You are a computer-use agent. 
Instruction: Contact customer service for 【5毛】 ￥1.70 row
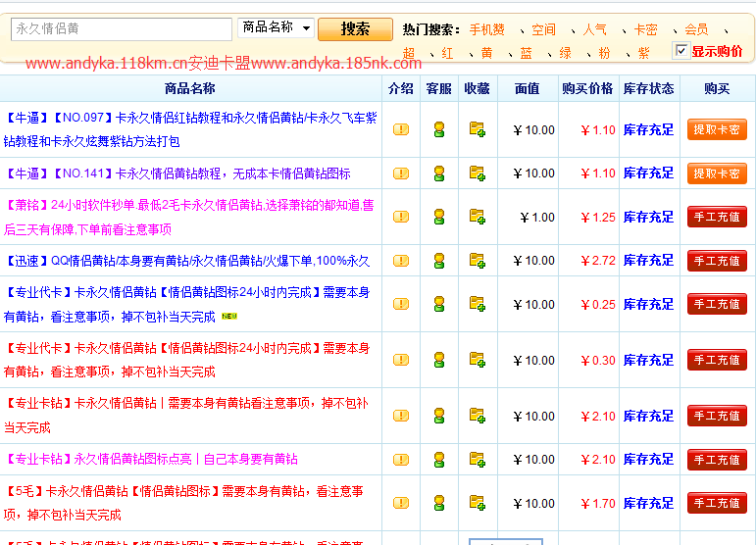click(x=438, y=503)
